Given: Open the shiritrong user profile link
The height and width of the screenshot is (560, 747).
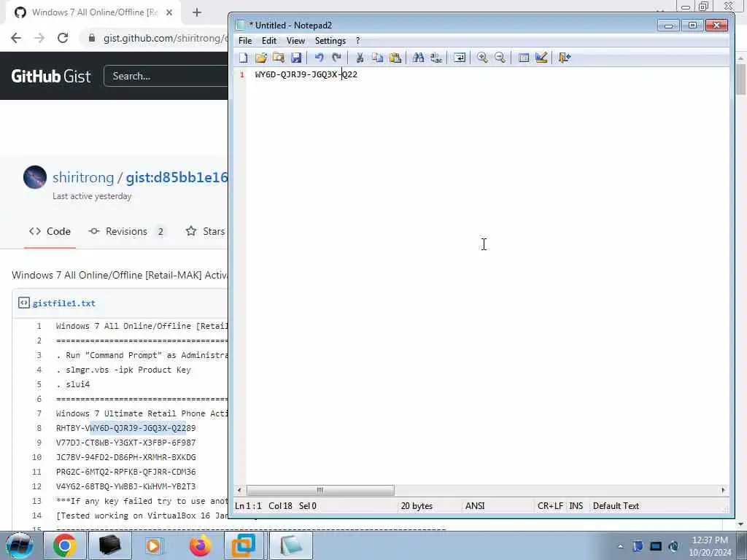Looking at the screenshot, I should click(83, 177).
